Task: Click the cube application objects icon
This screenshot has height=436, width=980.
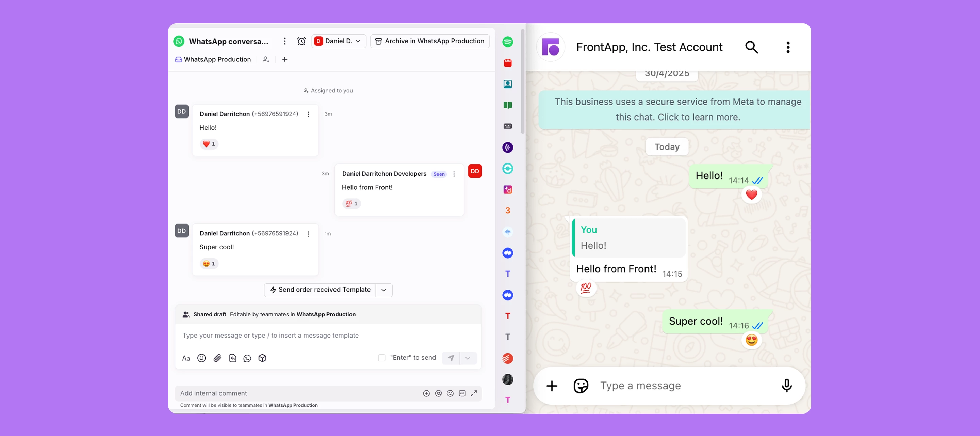Action: point(262,358)
